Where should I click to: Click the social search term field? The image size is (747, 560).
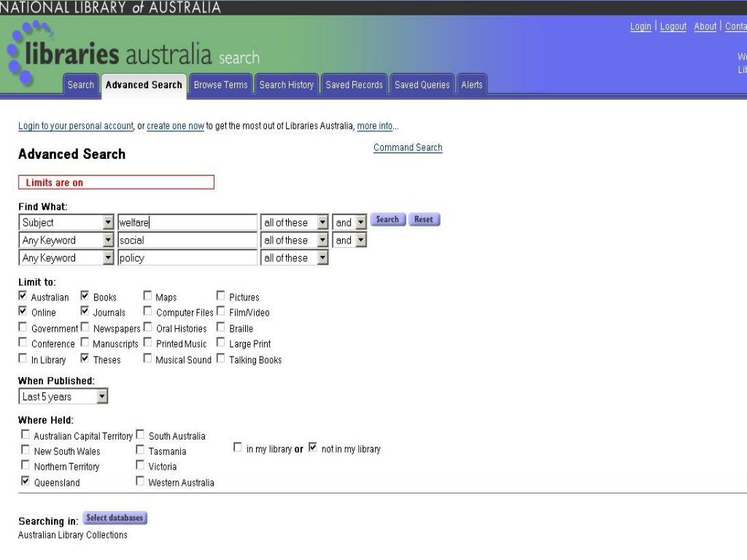(x=187, y=240)
